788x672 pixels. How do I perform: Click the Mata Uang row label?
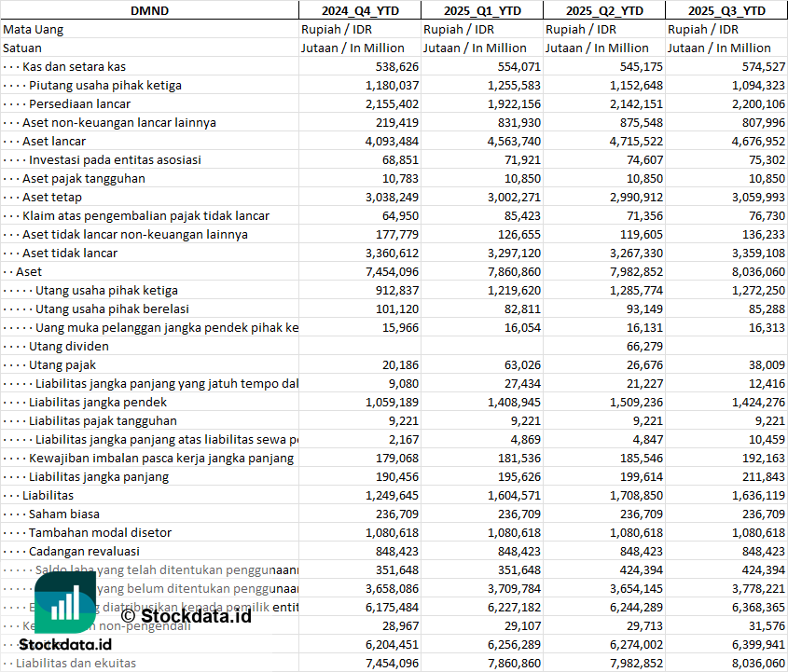click(34, 29)
